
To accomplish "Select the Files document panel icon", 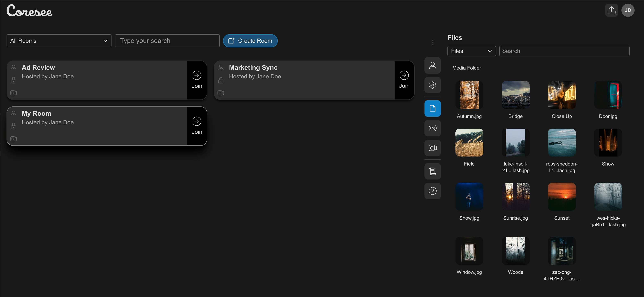I will click(x=432, y=108).
